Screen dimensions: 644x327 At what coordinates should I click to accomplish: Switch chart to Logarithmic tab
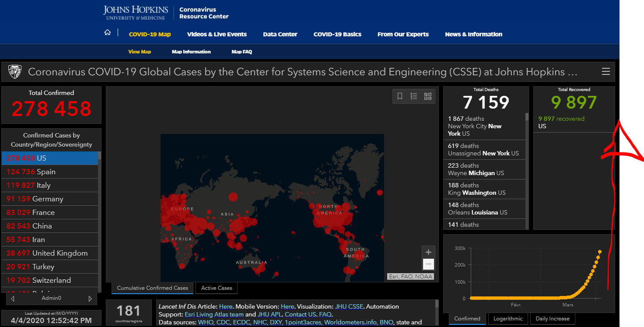[508, 319]
